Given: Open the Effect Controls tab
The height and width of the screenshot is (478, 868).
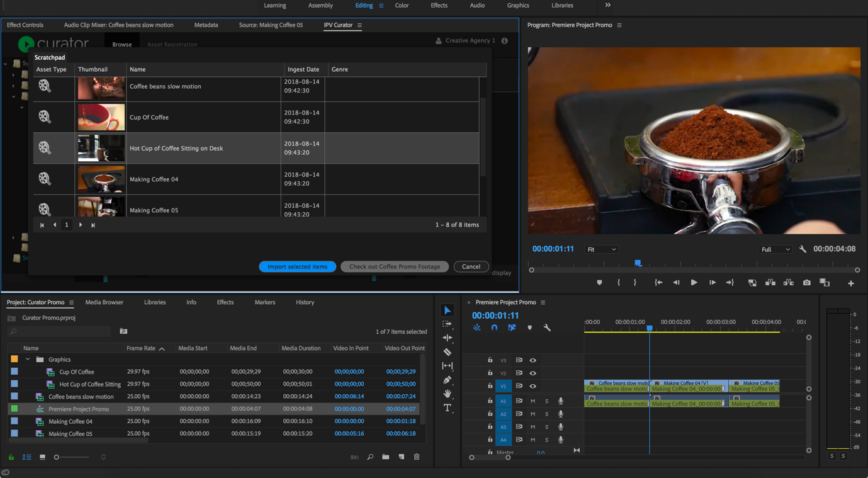Looking at the screenshot, I should tap(25, 25).
